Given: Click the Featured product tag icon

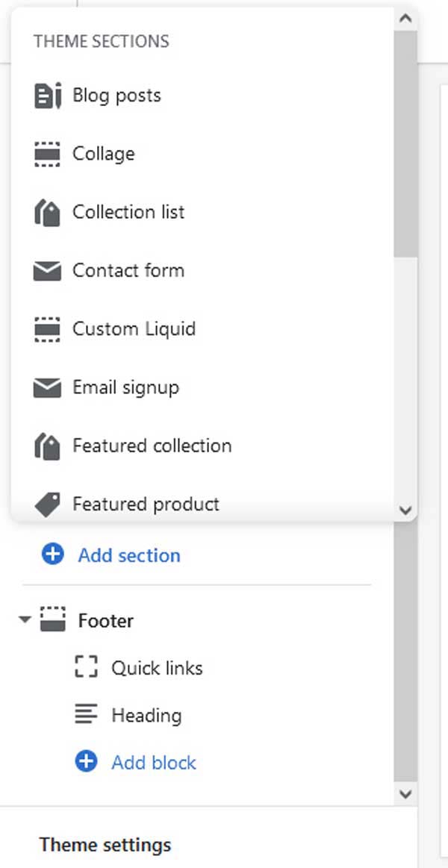Looking at the screenshot, I should pyautogui.click(x=47, y=505).
